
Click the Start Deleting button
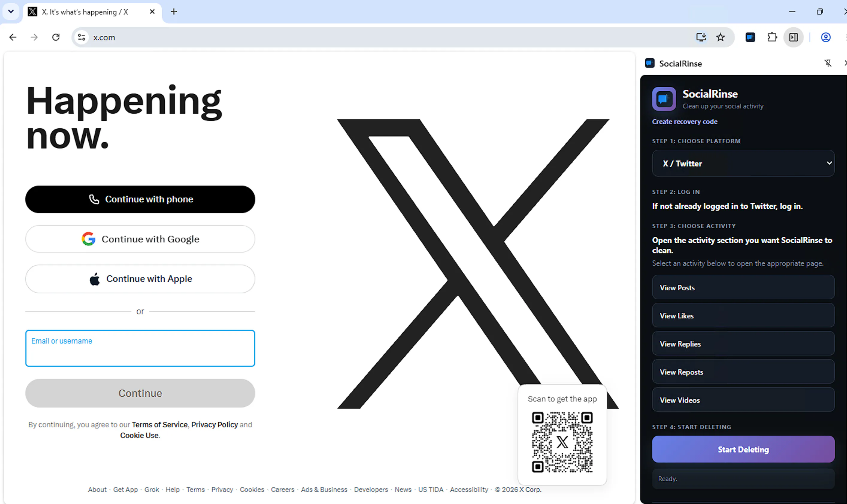click(743, 449)
